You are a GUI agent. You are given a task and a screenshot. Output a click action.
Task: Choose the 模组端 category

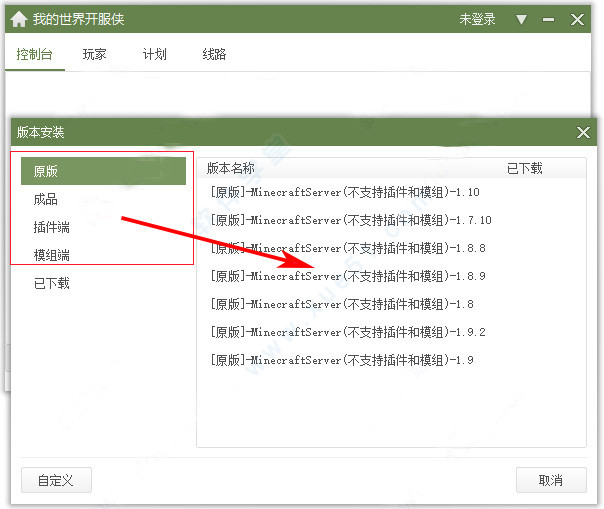pyautogui.click(x=103, y=255)
